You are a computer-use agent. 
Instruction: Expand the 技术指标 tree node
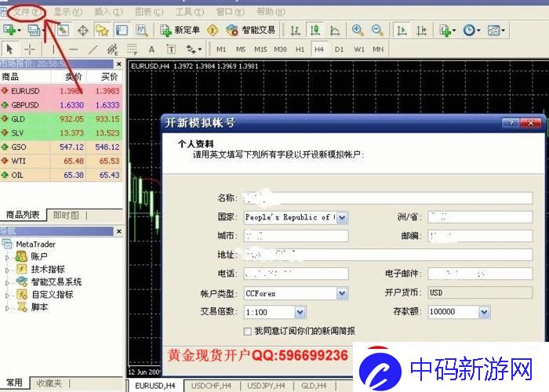click(x=7, y=270)
